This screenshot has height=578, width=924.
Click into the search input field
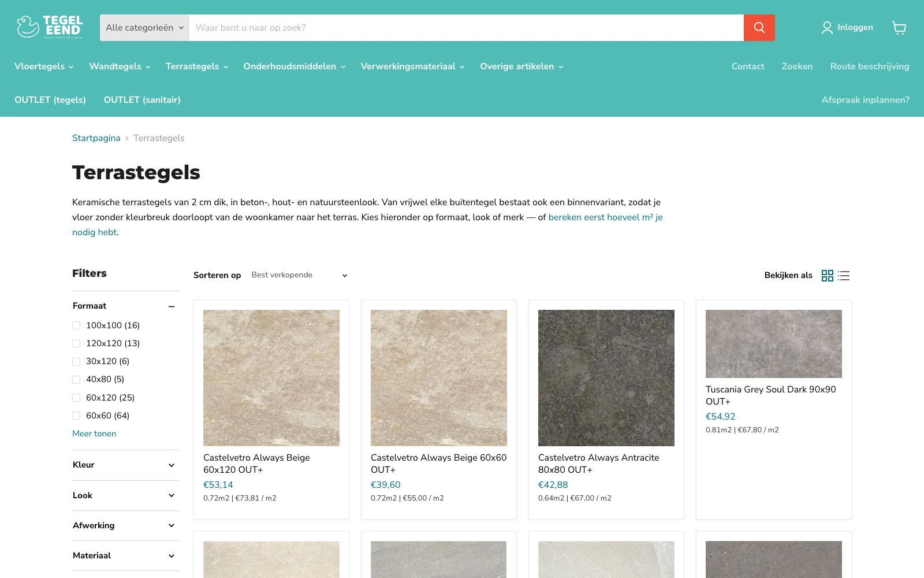click(x=467, y=28)
